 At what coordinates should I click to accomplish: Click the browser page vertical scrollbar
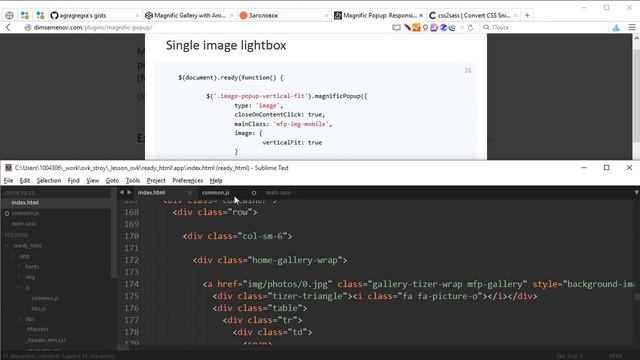tap(636, 97)
